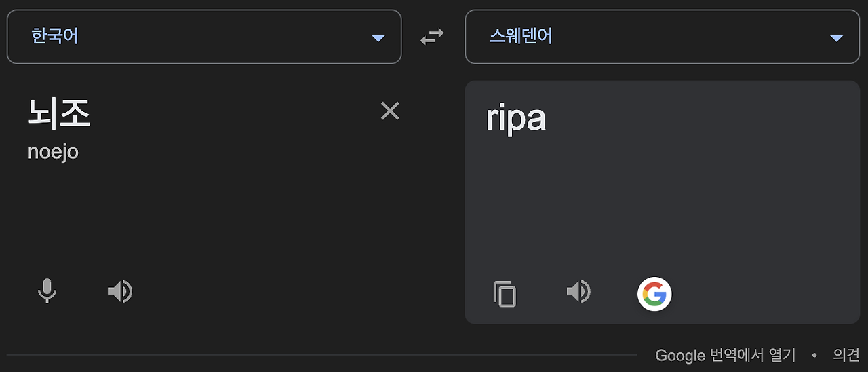Swap the source and target languages
Screen dimensions: 868x372
(x=432, y=37)
